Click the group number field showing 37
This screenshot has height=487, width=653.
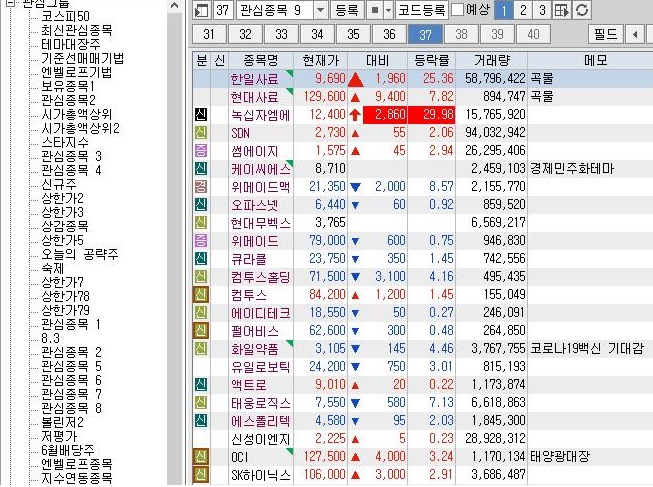point(222,10)
